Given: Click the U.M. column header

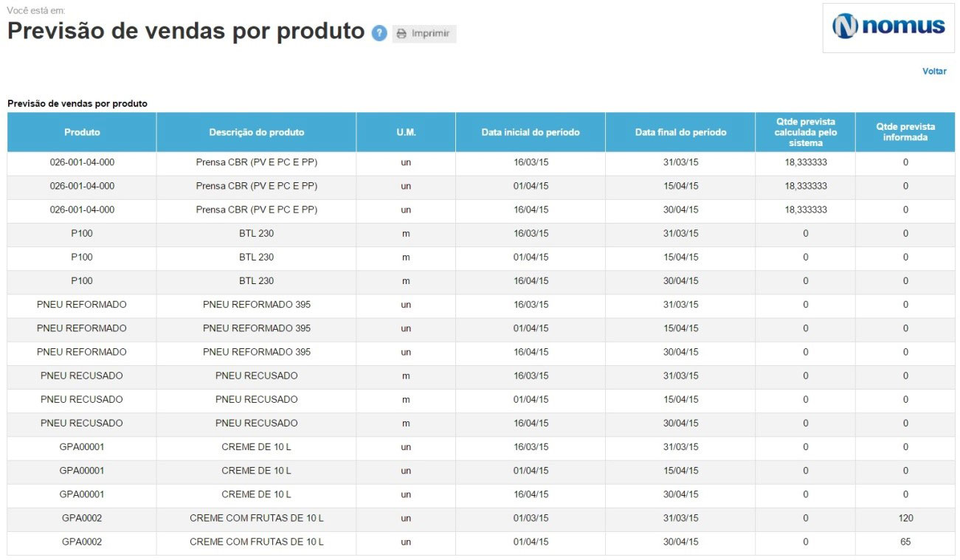Looking at the screenshot, I should [x=406, y=132].
